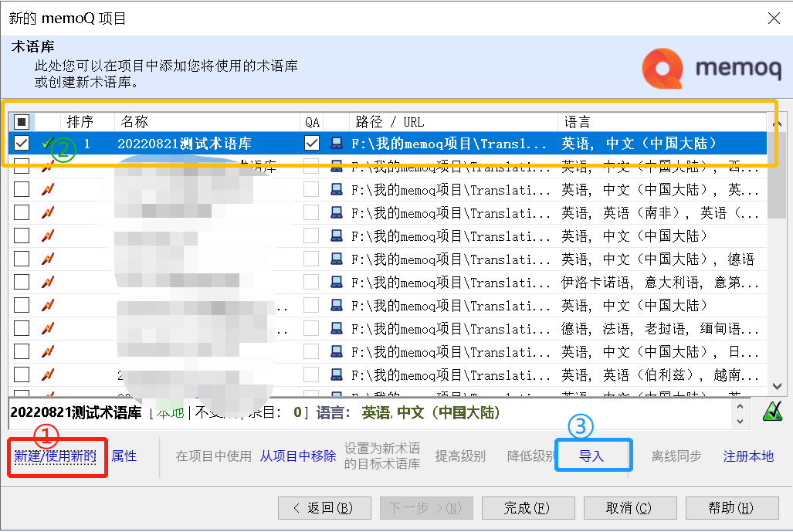The image size is (793, 532).
Task: Click the 注册本地 link
Action: (748, 456)
